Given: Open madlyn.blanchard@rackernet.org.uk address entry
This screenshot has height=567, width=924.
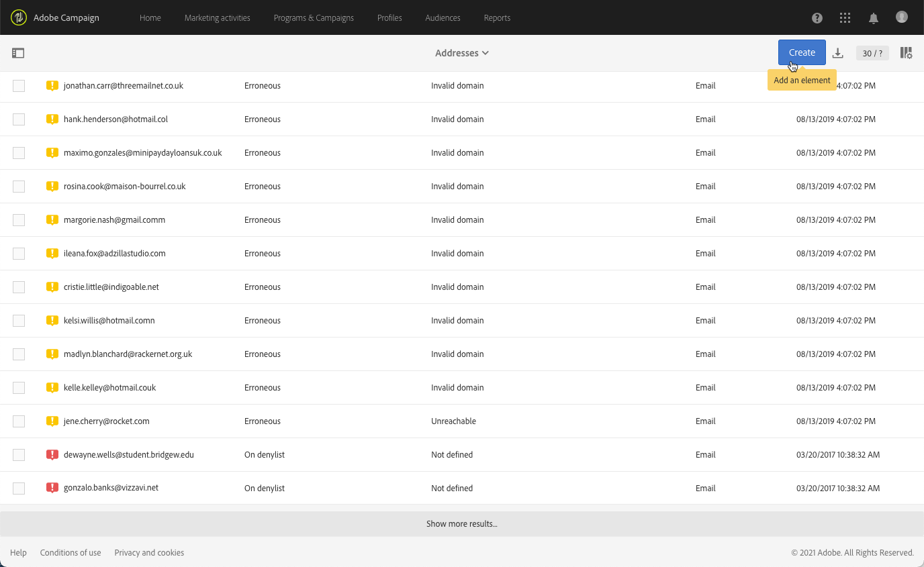Looking at the screenshot, I should coord(128,354).
